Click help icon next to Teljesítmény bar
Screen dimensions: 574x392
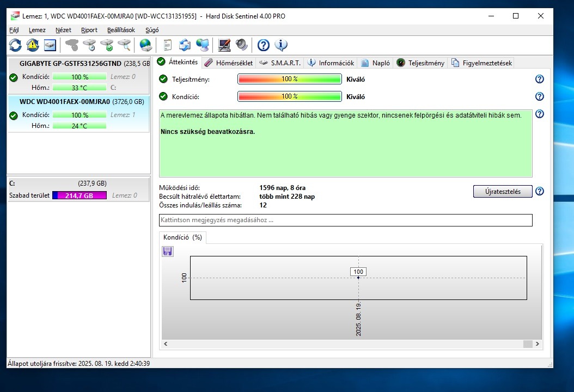540,79
